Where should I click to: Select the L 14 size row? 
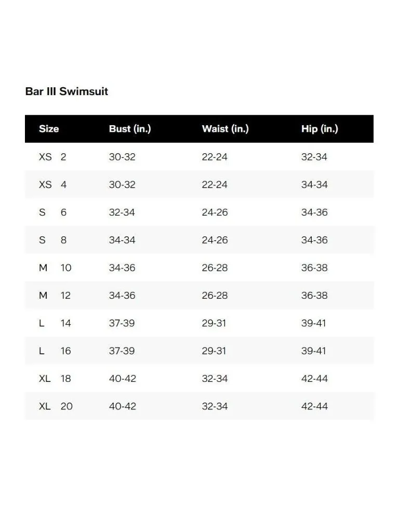click(x=199, y=323)
